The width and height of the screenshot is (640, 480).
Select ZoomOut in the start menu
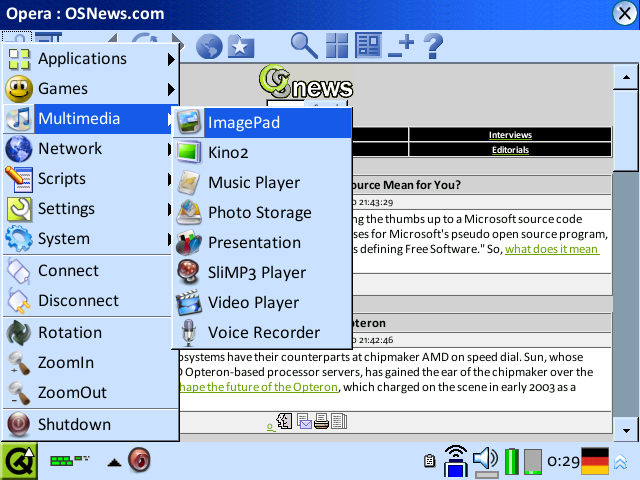91,393
